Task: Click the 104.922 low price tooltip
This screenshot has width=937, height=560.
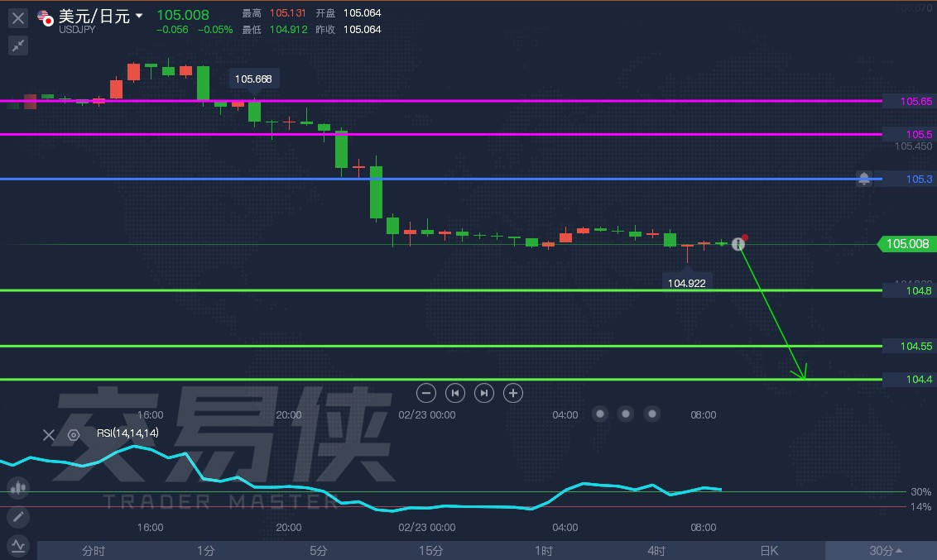Action: (687, 283)
